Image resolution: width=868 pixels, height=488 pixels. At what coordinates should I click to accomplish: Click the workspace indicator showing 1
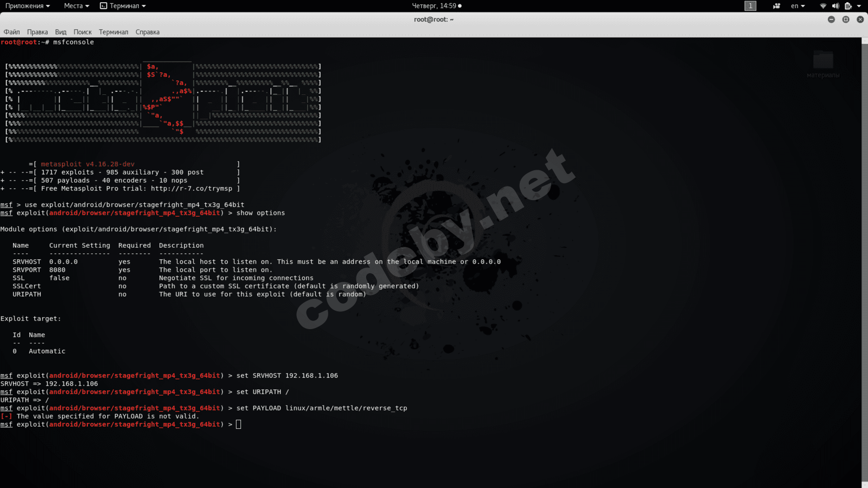pos(750,6)
